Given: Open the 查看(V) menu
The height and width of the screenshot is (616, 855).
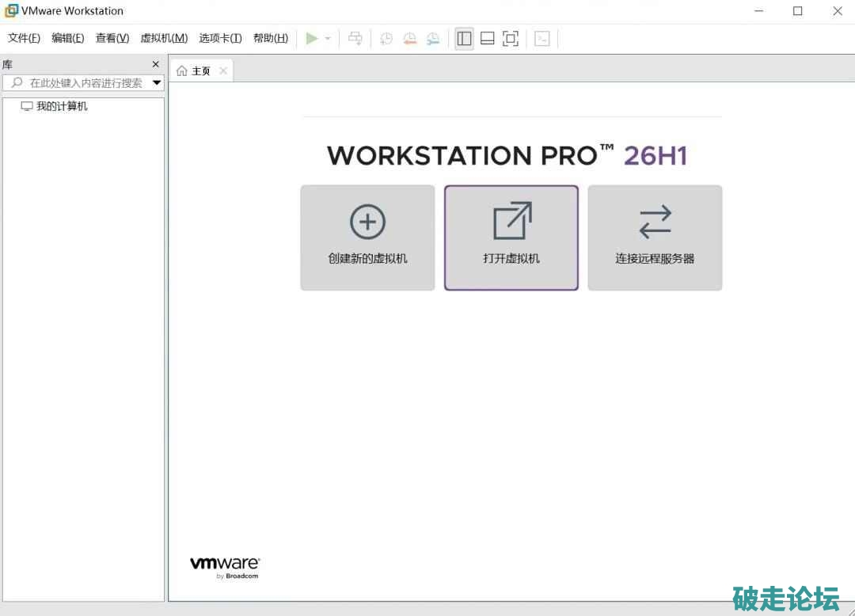Looking at the screenshot, I should click(112, 38).
